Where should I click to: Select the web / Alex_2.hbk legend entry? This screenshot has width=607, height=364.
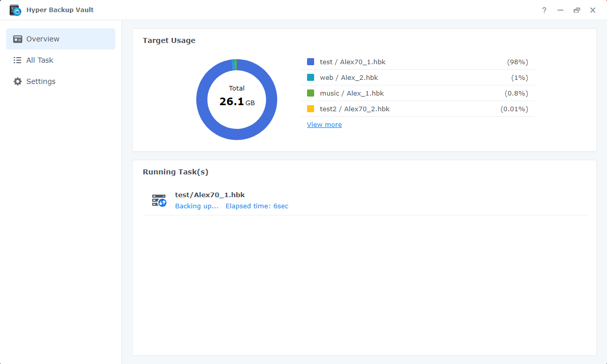click(349, 77)
